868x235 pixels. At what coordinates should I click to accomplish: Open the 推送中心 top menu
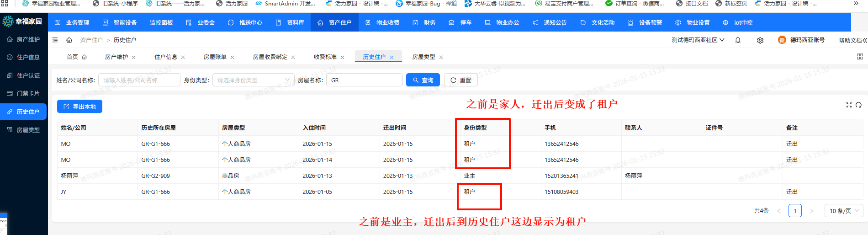[245, 22]
